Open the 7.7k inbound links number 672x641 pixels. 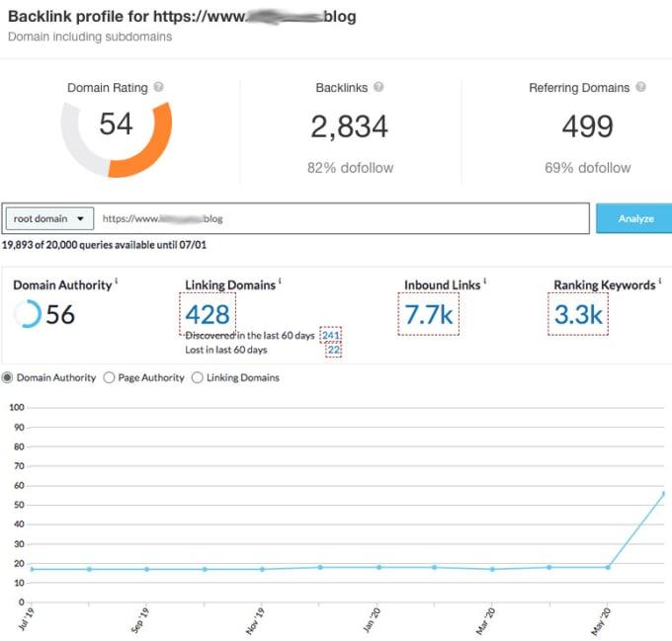click(428, 315)
